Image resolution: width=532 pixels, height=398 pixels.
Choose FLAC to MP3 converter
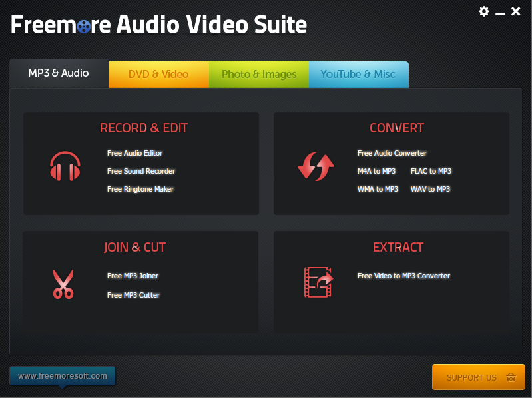(431, 171)
